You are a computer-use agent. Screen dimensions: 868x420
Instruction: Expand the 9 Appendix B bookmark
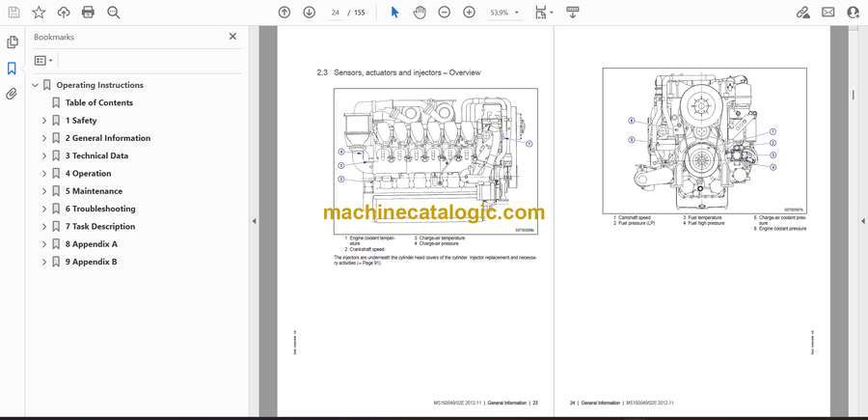44,262
